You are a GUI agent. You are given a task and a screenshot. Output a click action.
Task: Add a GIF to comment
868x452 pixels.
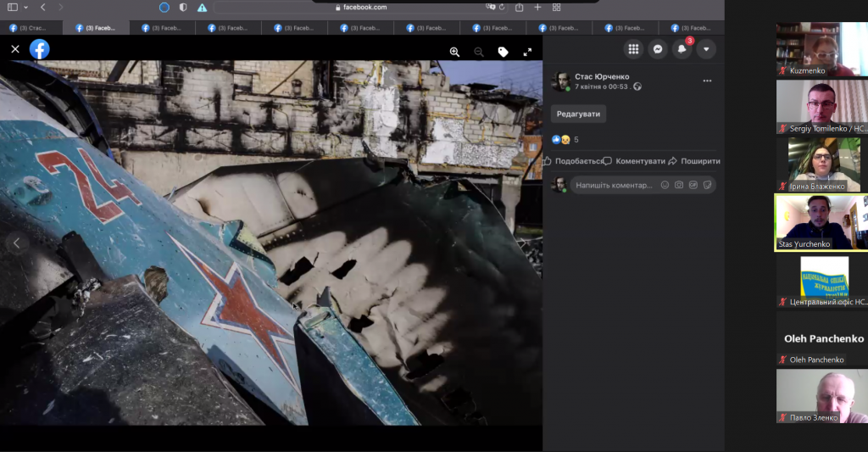coord(693,185)
